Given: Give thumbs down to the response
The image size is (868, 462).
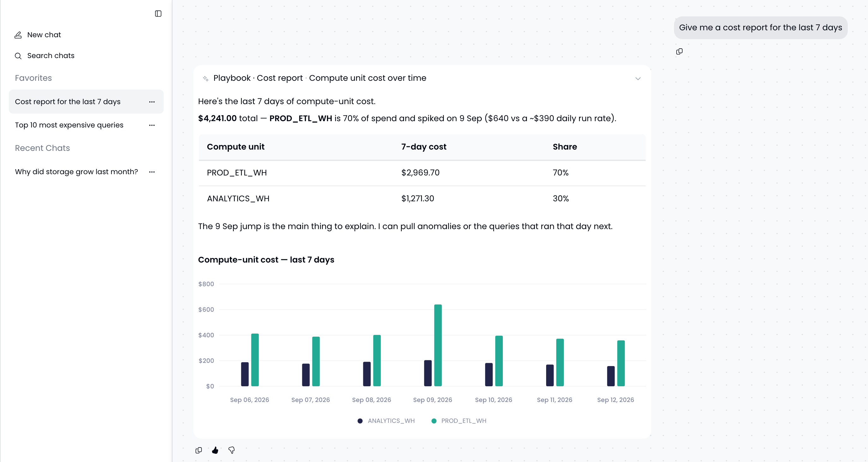Looking at the screenshot, I should point(232,450).
